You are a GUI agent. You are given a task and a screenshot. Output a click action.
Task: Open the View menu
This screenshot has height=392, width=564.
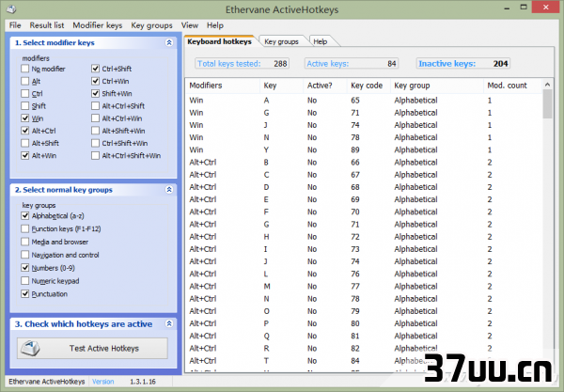point(190,25)
